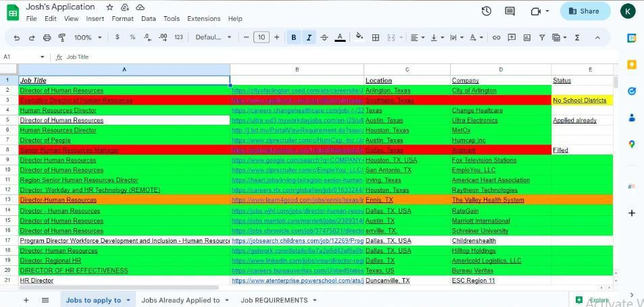Image resolution: width=644 pixels, height=307 pixels.
Task: Insert comment from toolbar icon
Action: pyautogui.click(x=512, y=38)
